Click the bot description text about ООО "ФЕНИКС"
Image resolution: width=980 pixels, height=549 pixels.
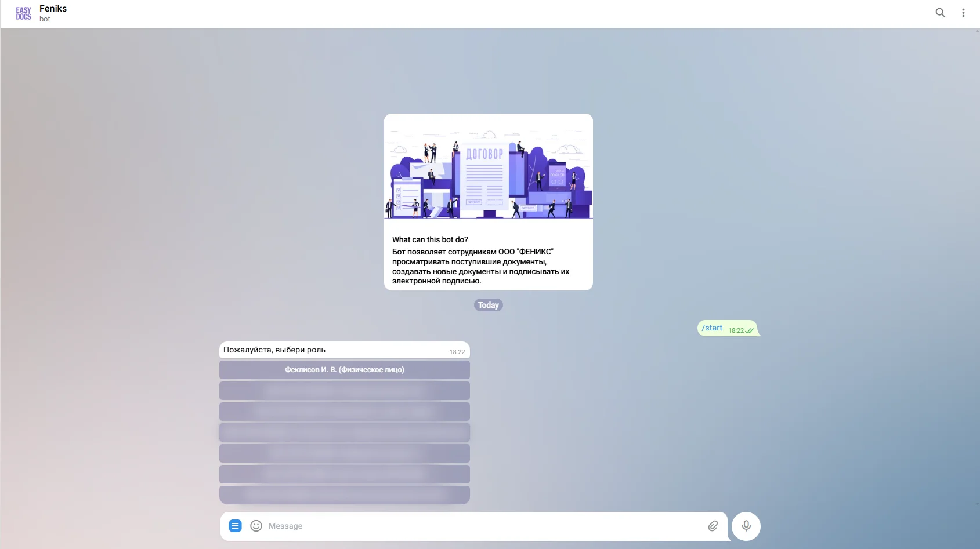point(480,267)
